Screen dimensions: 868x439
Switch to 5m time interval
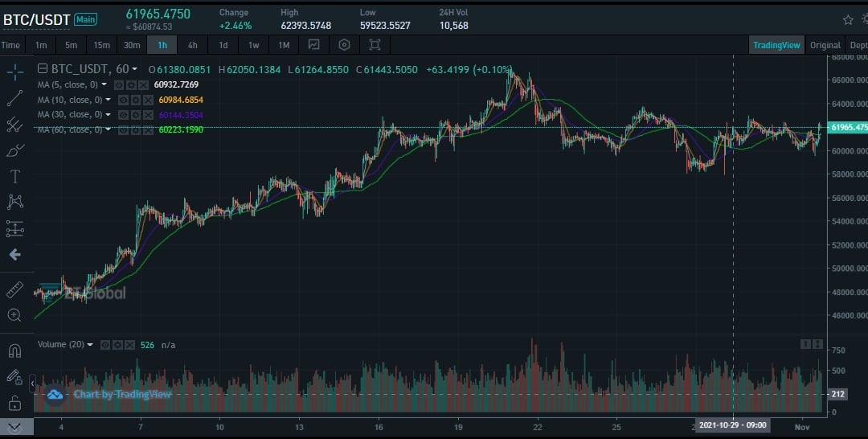pyautogui.click(x=71, y=45)
